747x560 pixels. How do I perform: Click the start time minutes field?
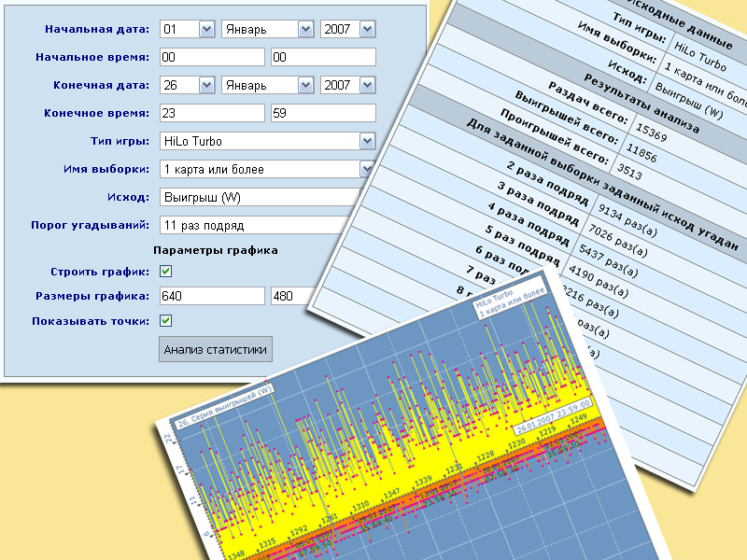(x=322, y=58)
